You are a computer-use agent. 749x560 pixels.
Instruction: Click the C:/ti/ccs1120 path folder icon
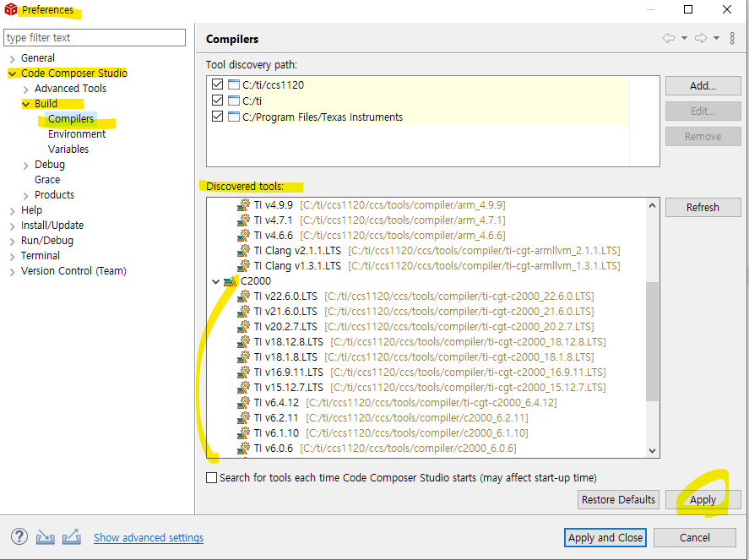tap(234, 84)
